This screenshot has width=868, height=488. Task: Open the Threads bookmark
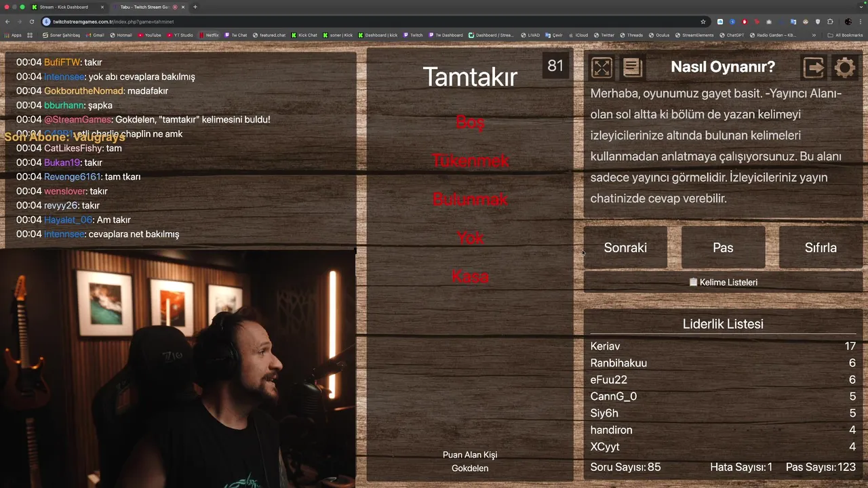(631, 35)
